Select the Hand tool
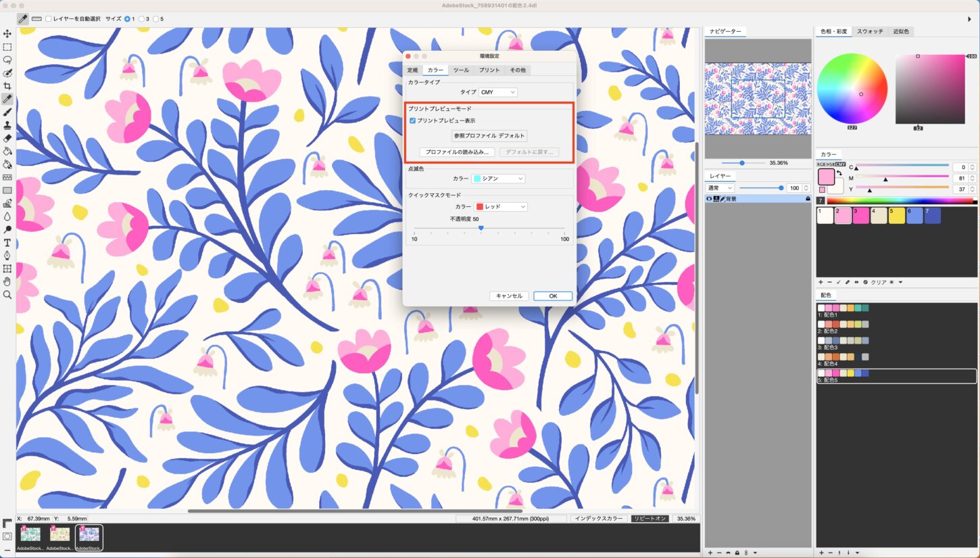 coord(7,281)
